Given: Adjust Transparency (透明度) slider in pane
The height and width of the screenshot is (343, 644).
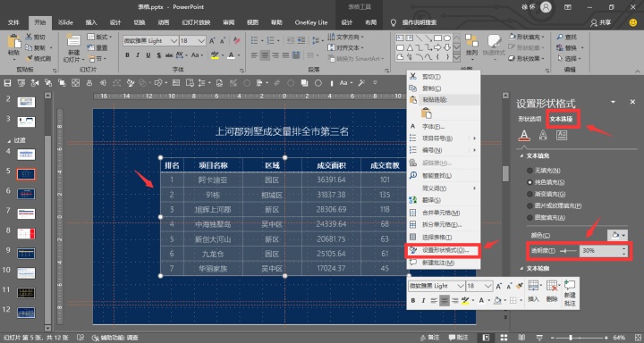Looking at the screenshot, I should (x=569, y=251).
